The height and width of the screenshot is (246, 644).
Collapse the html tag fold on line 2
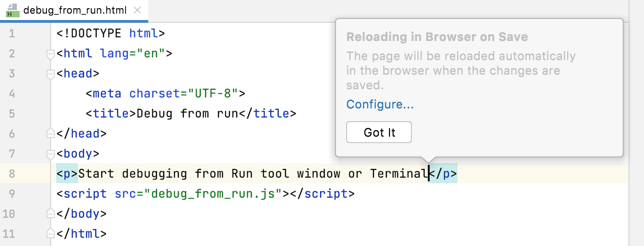(x=51, y=54)
